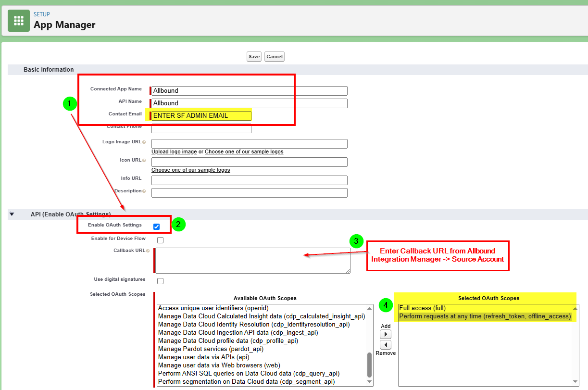Click help icon next to Description label
This screenshot has height=390, width=588.
click(144, 191)
